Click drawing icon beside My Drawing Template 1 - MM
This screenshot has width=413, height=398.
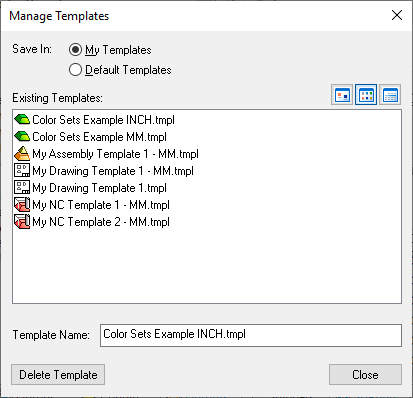click(x=22, y=170)
